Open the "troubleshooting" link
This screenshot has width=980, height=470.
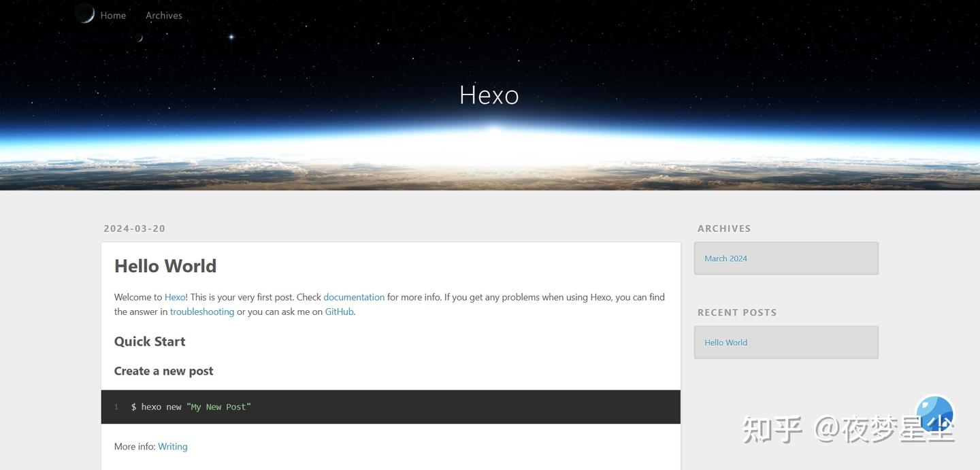pyautogui.click(x=201, y=312)
